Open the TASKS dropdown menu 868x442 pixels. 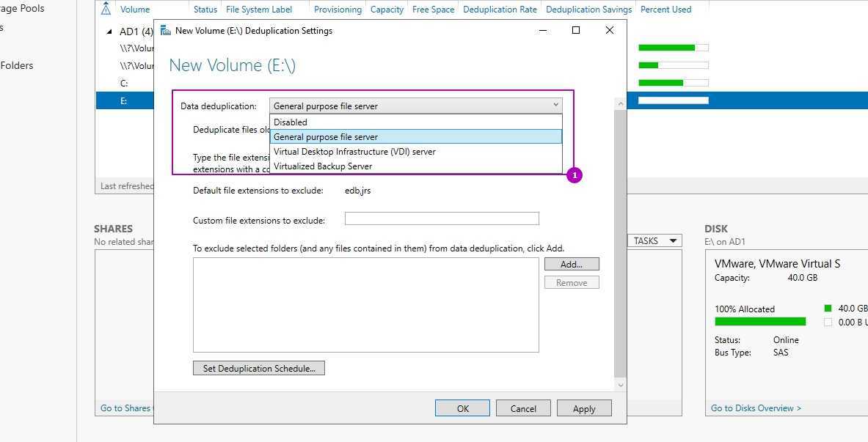pyautogui.click(x=654, y=240)
